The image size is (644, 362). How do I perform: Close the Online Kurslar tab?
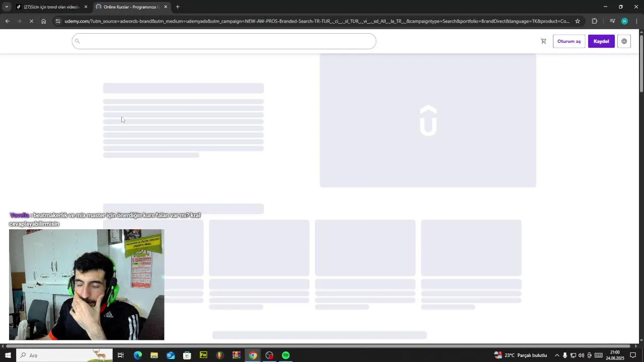pos(166,7)
